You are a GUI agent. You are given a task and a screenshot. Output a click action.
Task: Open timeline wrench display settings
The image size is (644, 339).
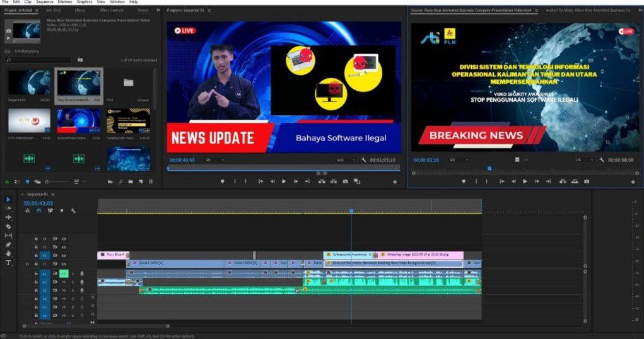tap(73, 210)
